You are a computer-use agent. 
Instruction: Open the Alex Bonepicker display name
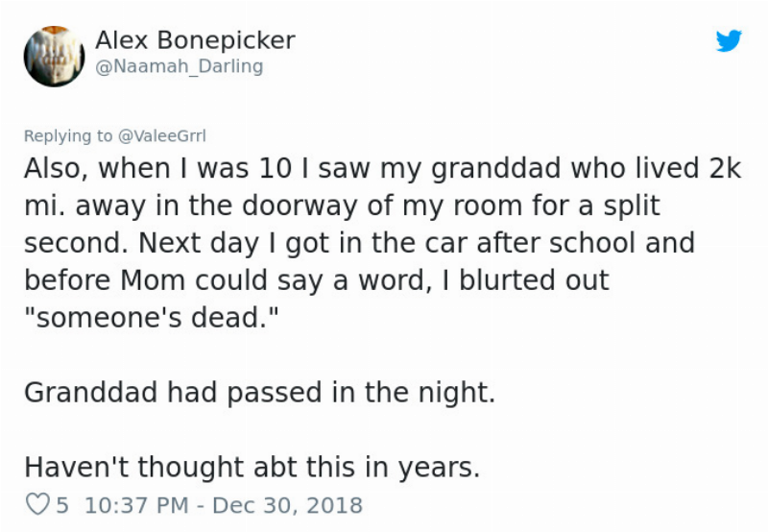(195, 40)
